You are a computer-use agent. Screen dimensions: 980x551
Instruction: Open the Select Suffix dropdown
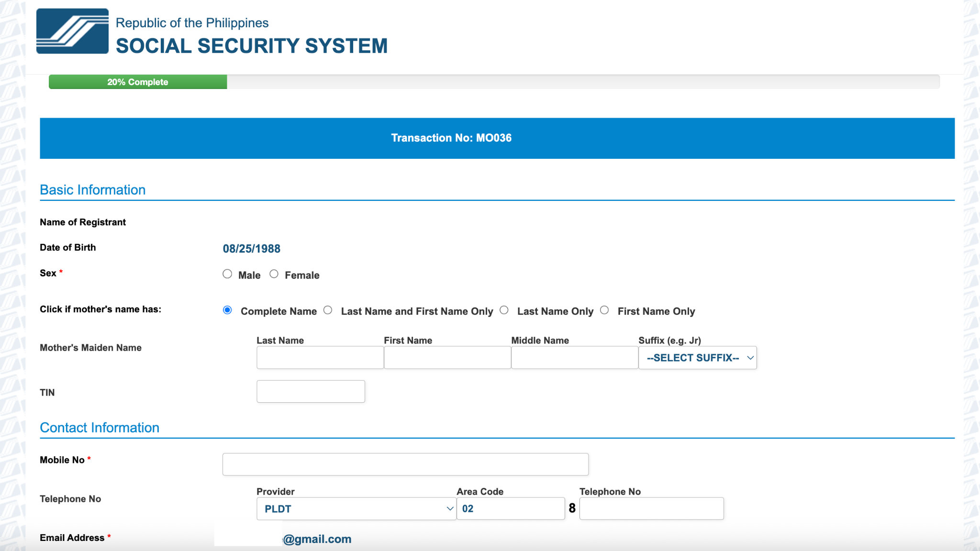click(697, 358)
